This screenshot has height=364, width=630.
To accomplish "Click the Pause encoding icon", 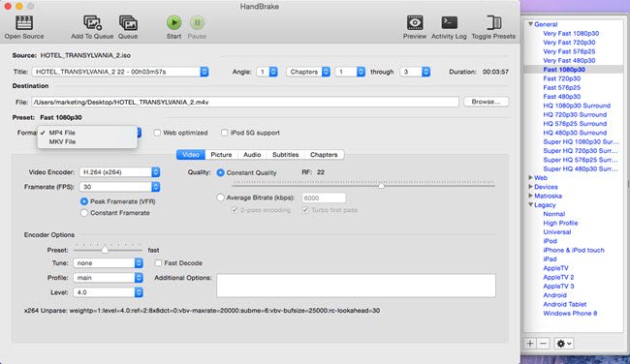I will pos(197,22).
